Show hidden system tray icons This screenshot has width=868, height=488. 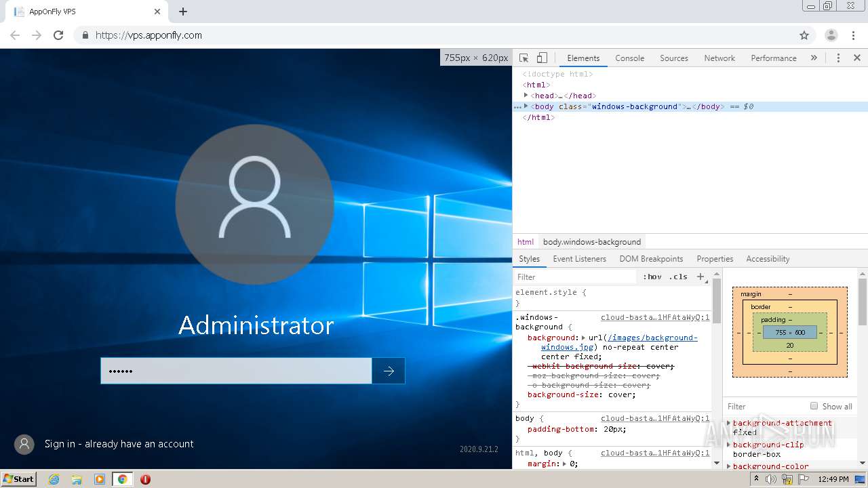pos(757,479)
